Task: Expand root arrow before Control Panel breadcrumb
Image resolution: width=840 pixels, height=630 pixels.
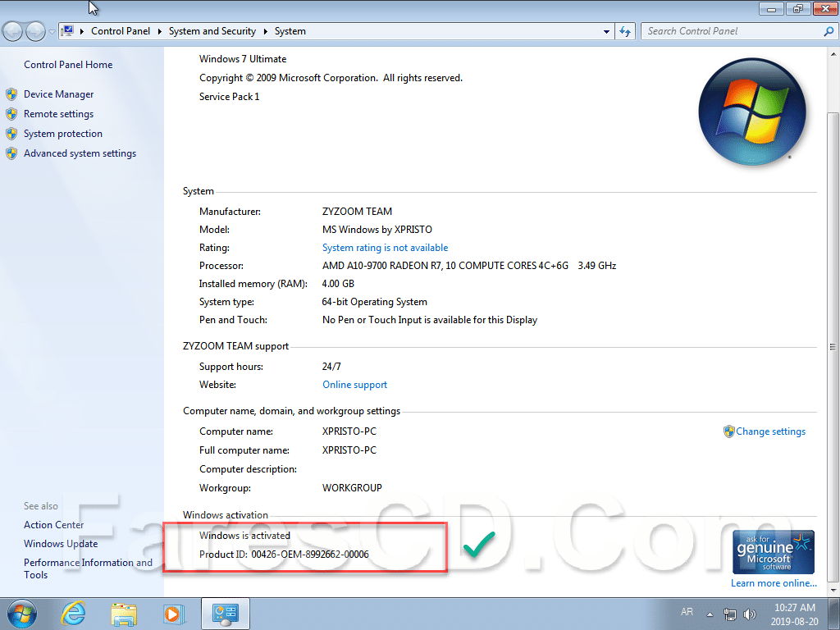Action: tap(82, 32)
